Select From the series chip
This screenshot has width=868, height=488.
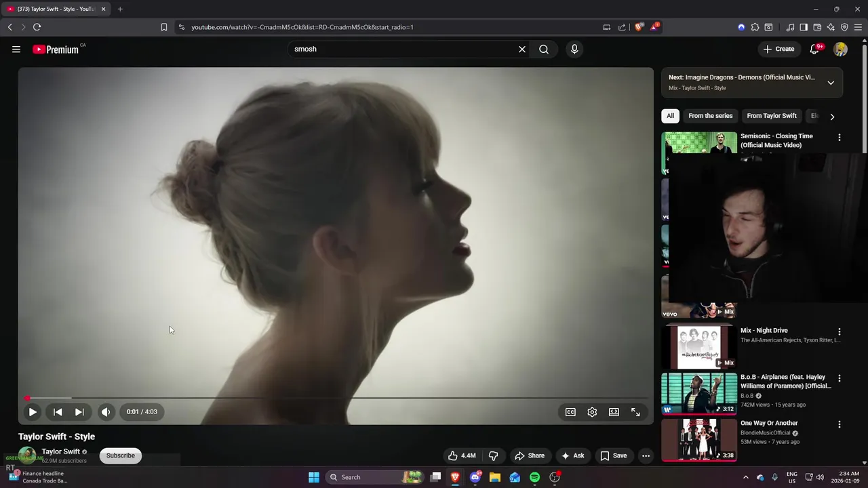pyautogui.click(x=710, y=116)
